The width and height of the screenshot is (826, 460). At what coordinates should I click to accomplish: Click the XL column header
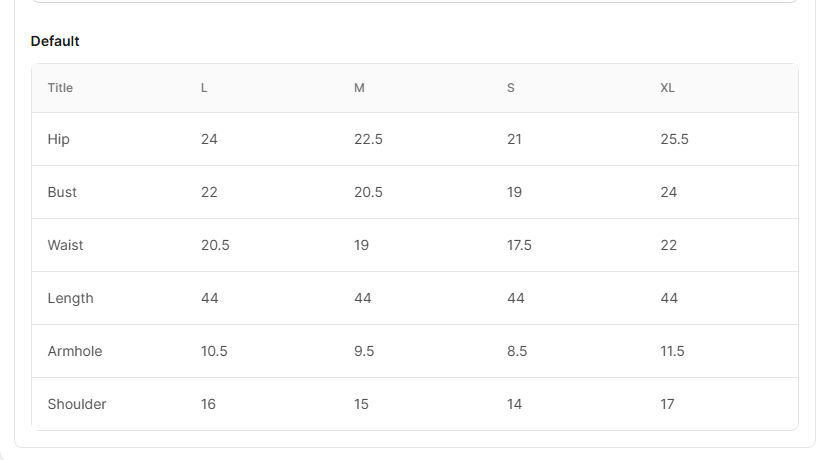pyautogui.click(x=667, y=88)
